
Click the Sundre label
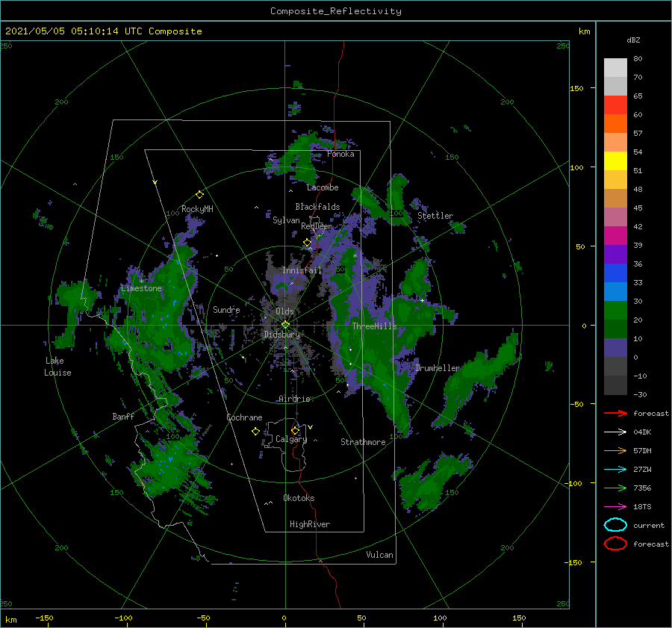(x=226, y=309)
